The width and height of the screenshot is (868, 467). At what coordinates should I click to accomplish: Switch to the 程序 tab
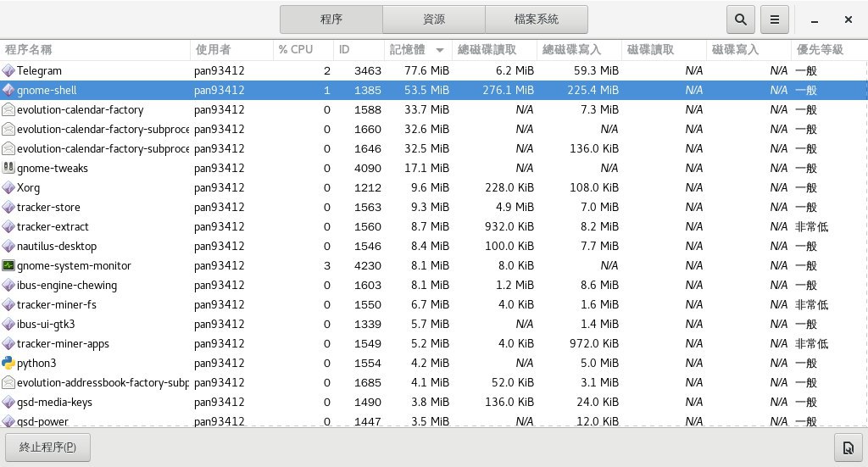[331, 19]
